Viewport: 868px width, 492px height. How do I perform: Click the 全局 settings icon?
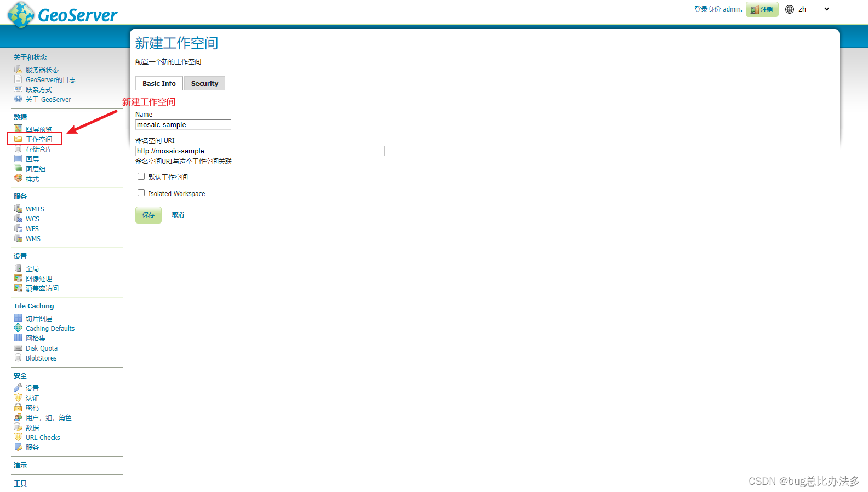coord(18,268)
